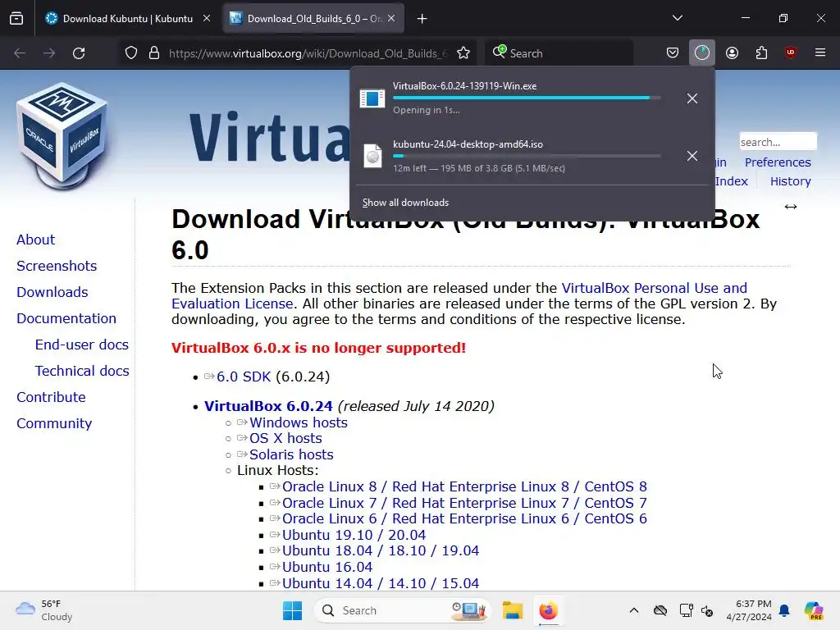Open Oracle Linux 8 download link
Image resolution: width=840 pixels, height=630 pixels.
click(x=464, y=486)
